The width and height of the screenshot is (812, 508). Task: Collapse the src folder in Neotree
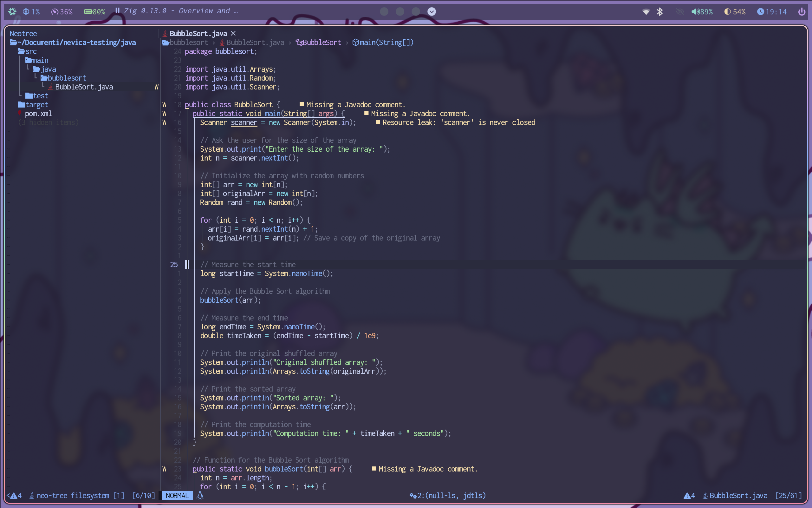tap(27, 51)
